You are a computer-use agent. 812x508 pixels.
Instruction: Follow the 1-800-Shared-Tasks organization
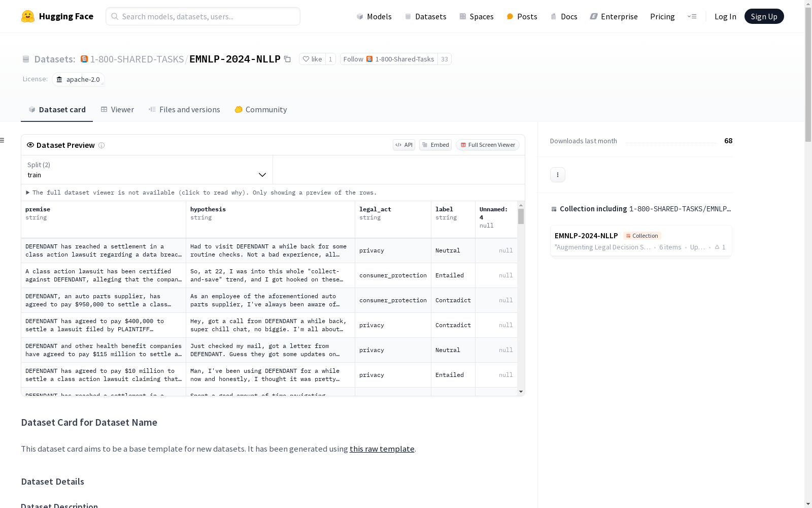coord(389,59)
